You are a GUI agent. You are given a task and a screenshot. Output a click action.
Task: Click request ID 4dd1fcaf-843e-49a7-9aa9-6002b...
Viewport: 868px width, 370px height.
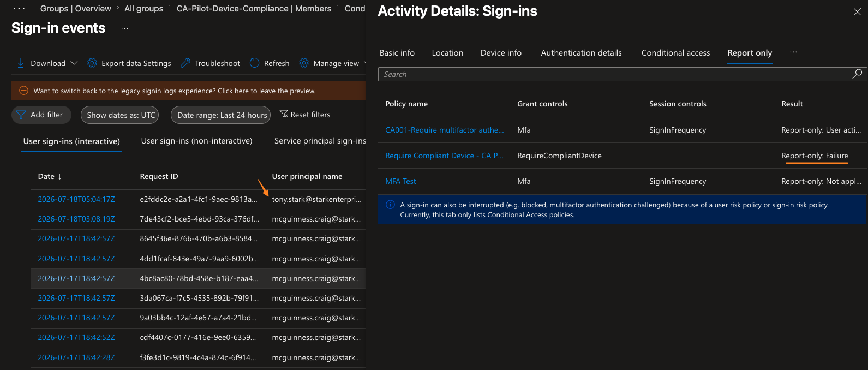(200, 259)
